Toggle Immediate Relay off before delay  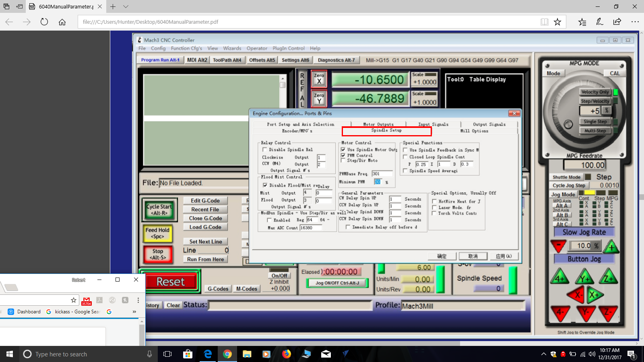pos(348,227)
